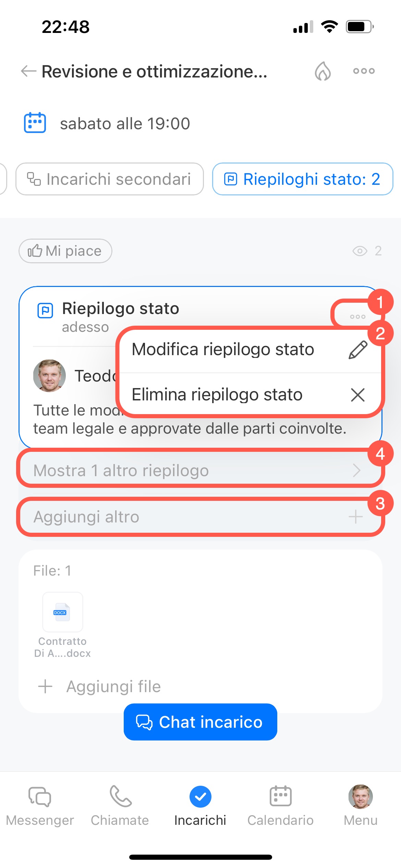Expand the Aggiungi altro row
Image resolution: width=401 pixels, height=868 pixels.
coord(200,517)
